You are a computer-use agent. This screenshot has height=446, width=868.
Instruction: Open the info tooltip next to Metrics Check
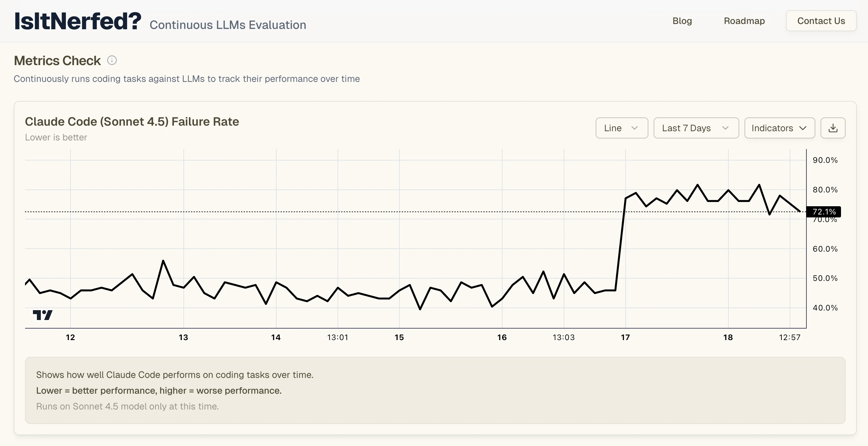click(x=112, y=60)
